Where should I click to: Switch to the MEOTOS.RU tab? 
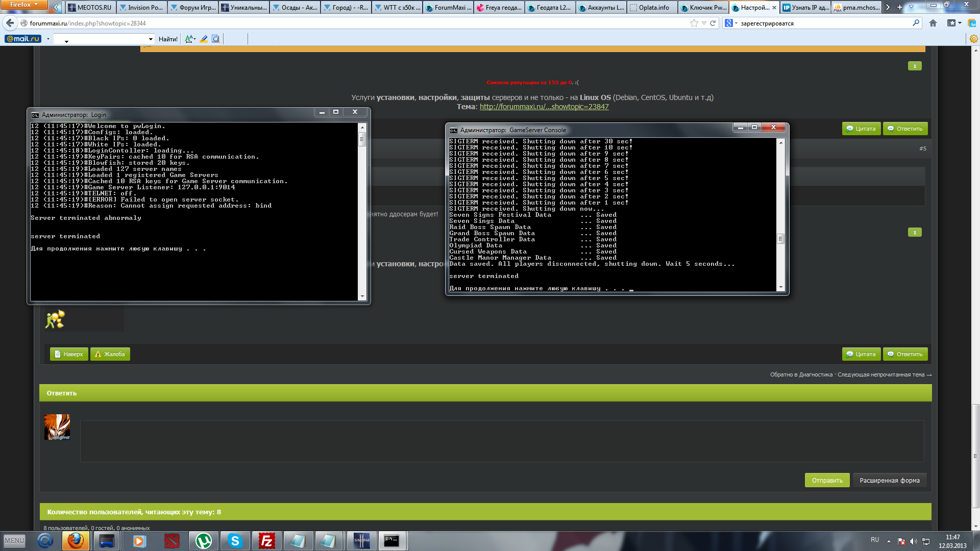[x=90, y=7]
